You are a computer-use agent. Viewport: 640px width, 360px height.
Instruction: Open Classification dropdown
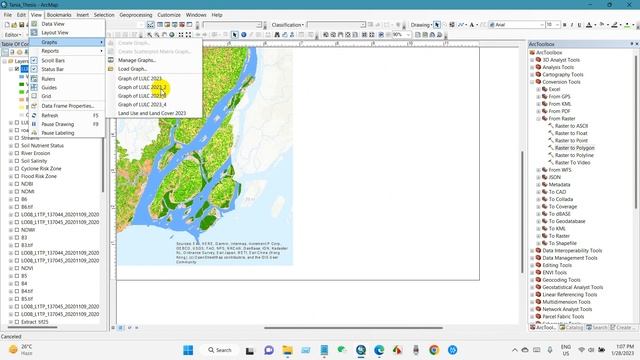[288, 25]
